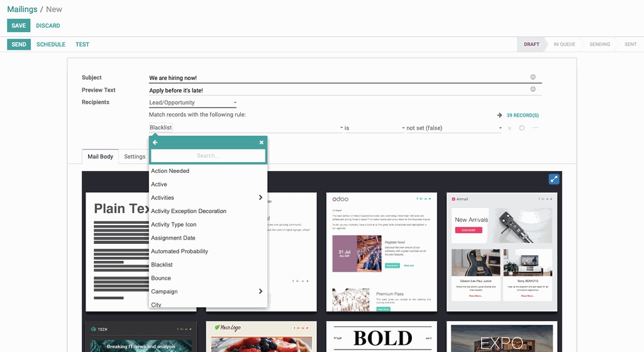Click the Draft status stage
This screenshot has width=644, height=352.
[531, 44]
